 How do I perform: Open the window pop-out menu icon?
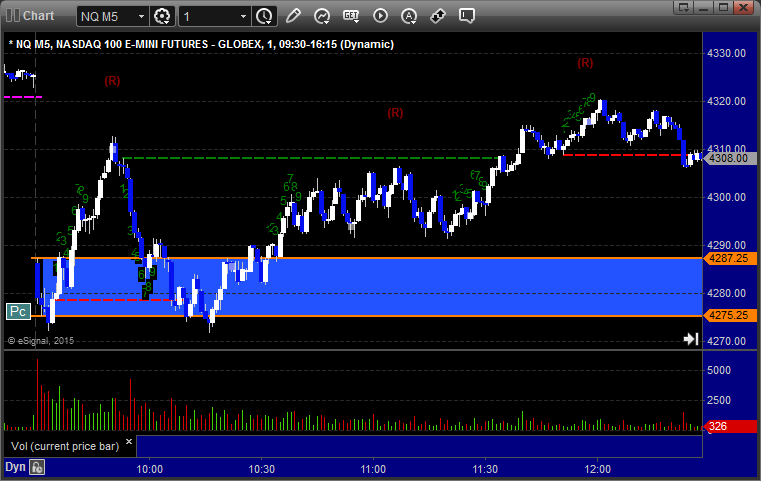pos(684,7)
